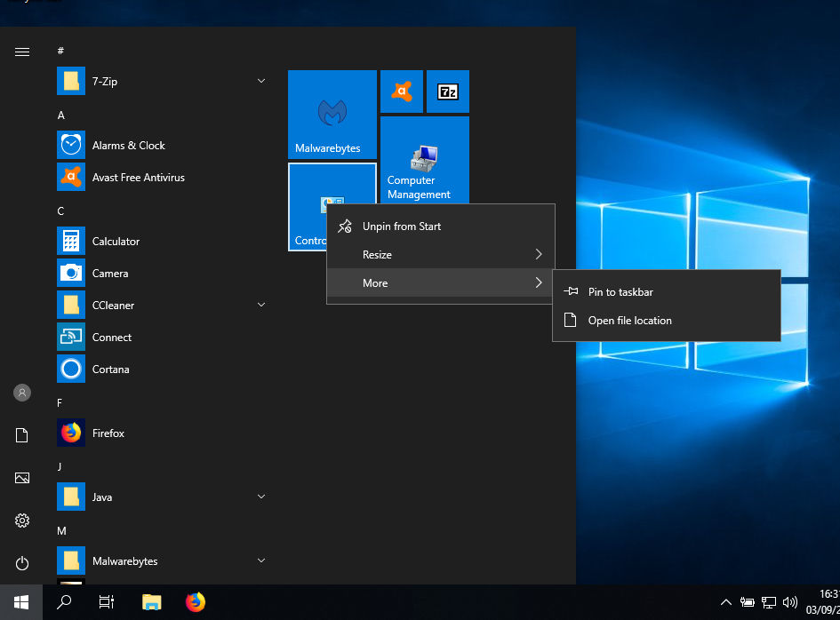840x620 pixels.
Task: Click the More submenu arrow
Action: coord(539,282)
